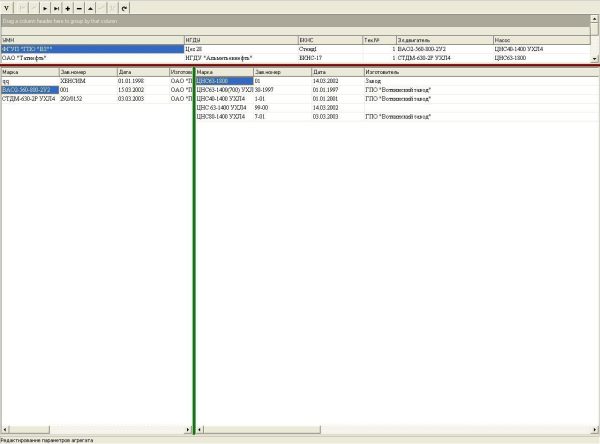Click Дата header in right grid
Screen dimensions: 600x444
tap(338, 72)
